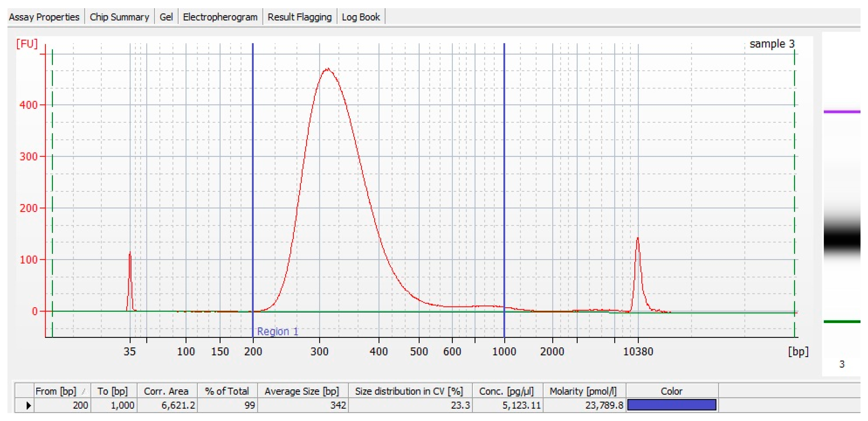Select the To value 1,000 cell
Screen dimensions: 868x421
[114, 405]
